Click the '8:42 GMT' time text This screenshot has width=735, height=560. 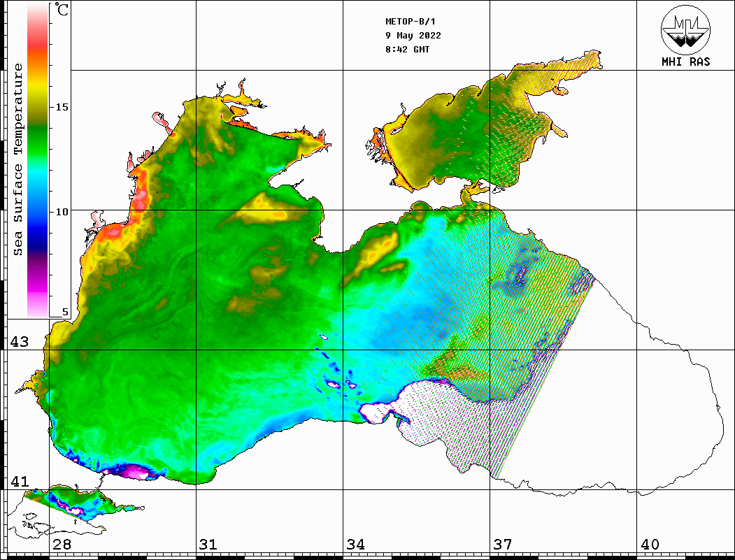click(407, 49)
